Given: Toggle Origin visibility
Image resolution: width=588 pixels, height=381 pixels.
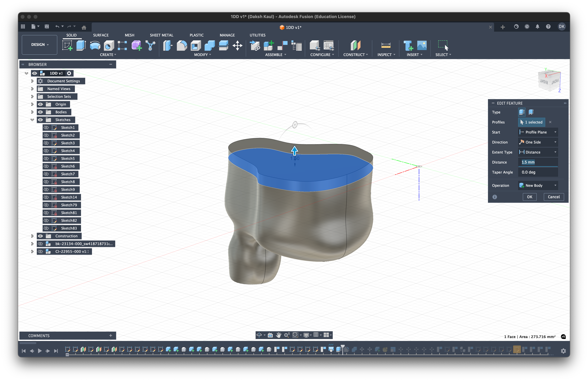Looking at the screenshot, I should click(x=41, y=104).
